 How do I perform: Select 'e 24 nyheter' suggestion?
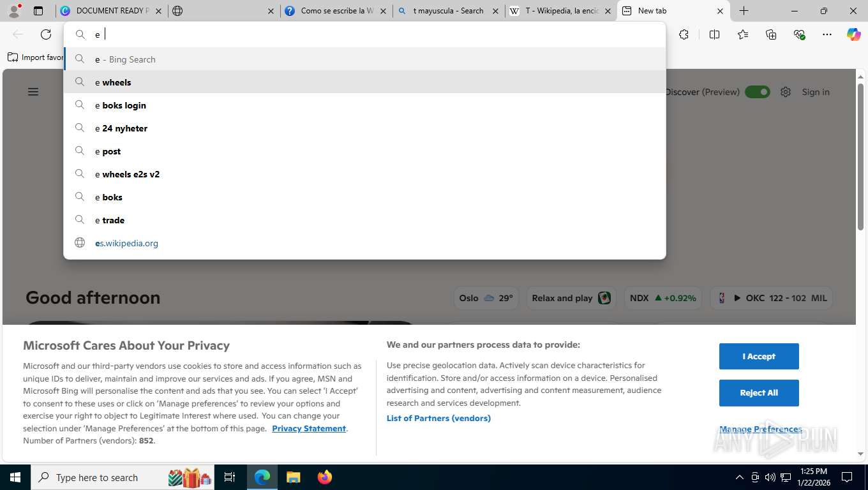click(364, 128)
